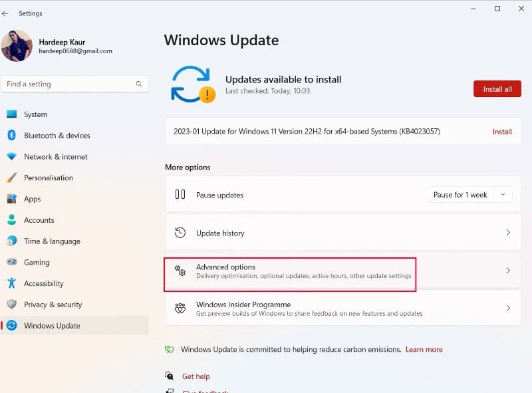This screenshot has width=532, height=393.
Task: Maximize the Settings window
Action: coord(497,9)
